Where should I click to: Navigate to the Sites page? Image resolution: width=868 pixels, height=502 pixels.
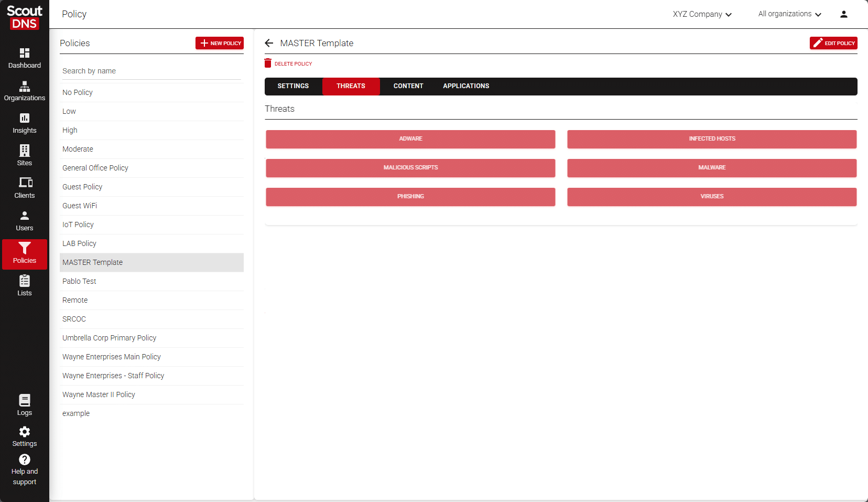[x=25, y=156]
